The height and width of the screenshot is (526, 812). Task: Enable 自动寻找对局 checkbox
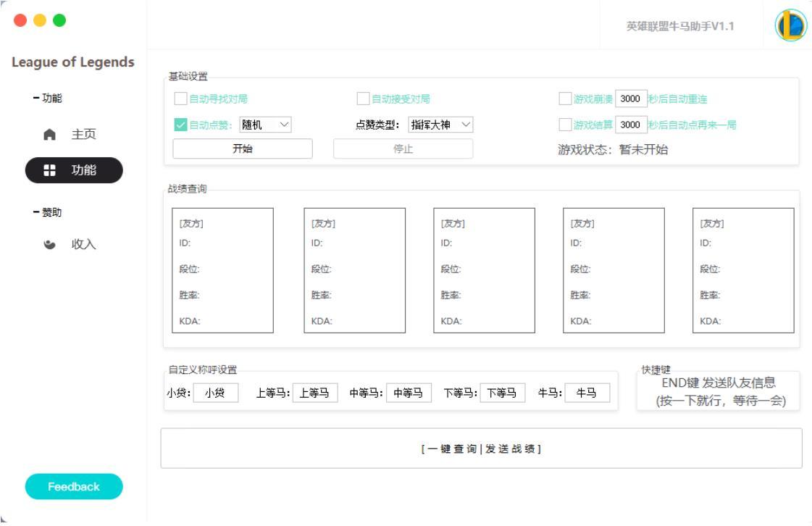click(181, 99)
